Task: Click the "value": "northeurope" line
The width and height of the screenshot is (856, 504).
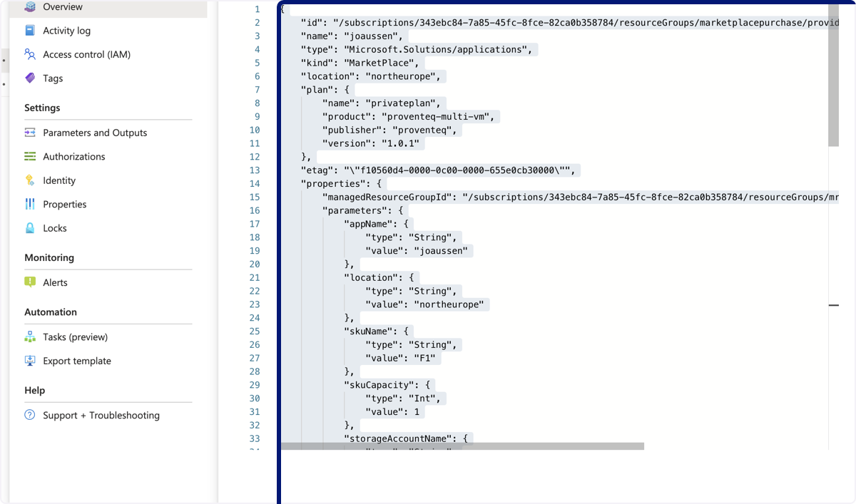Action: click(x=427, y=304)
